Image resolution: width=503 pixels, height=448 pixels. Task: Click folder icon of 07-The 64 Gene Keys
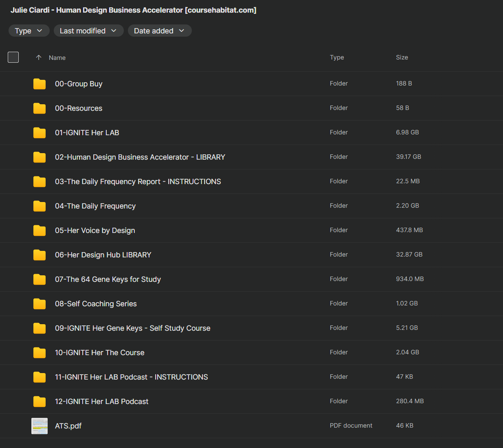[x=40, y=279]
